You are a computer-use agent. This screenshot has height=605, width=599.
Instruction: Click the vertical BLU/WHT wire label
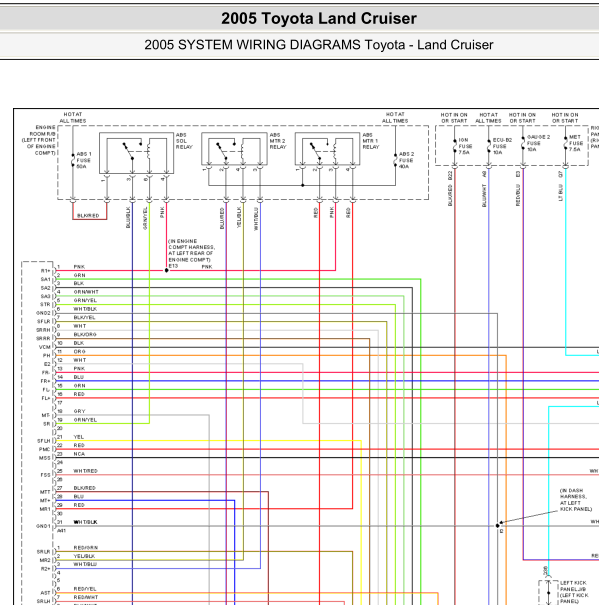(x=484, y=195)
